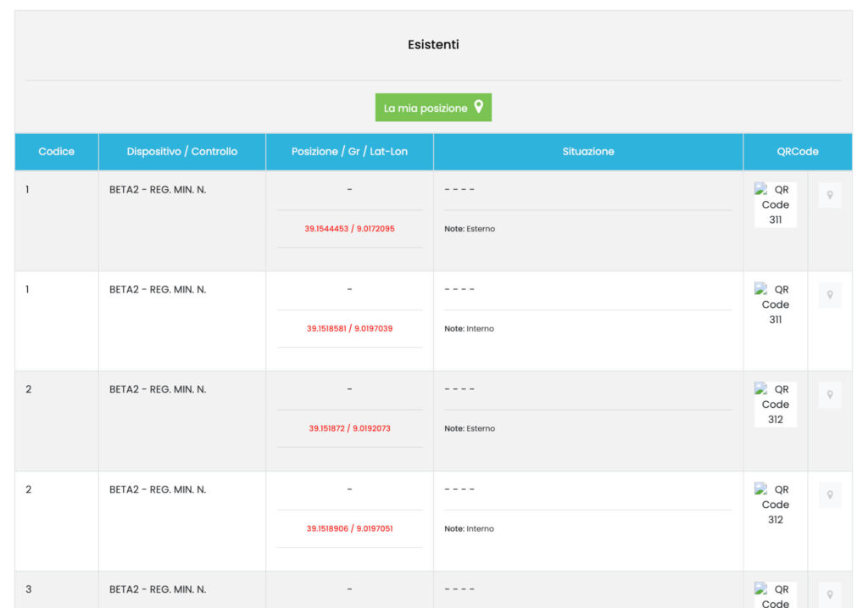The width and height of the screenshot is (868, 608).
Task: Click map pin icon in code 3 row
Action: [x=829, y=595]
